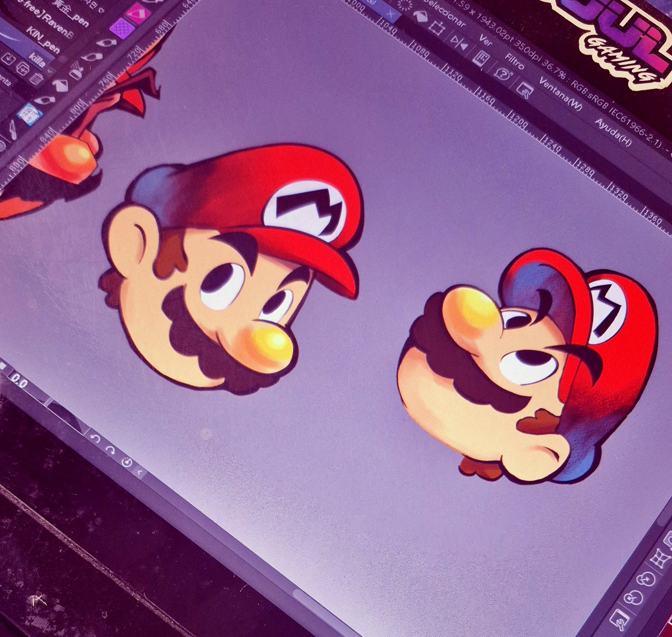This screenshot has height=637, width=672.
Task: Click the 0.0 rotation value field
Action: pyautogui.click(x=28, y=387)
